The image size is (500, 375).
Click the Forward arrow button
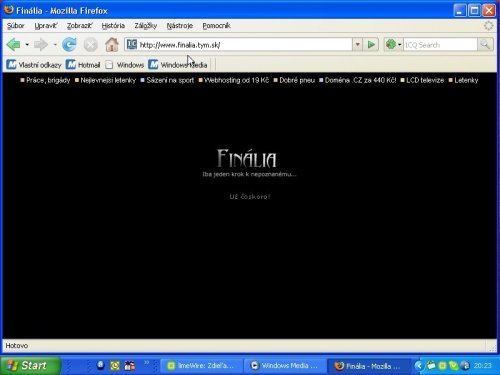[41, 44]
